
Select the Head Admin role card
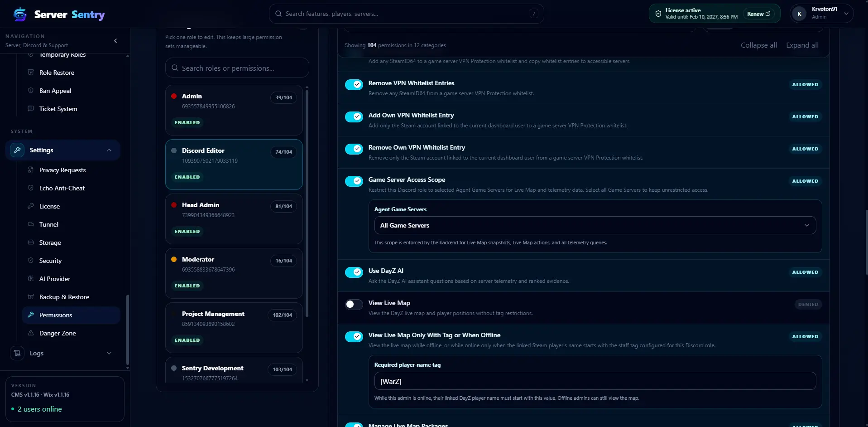(x=234, y=218)
